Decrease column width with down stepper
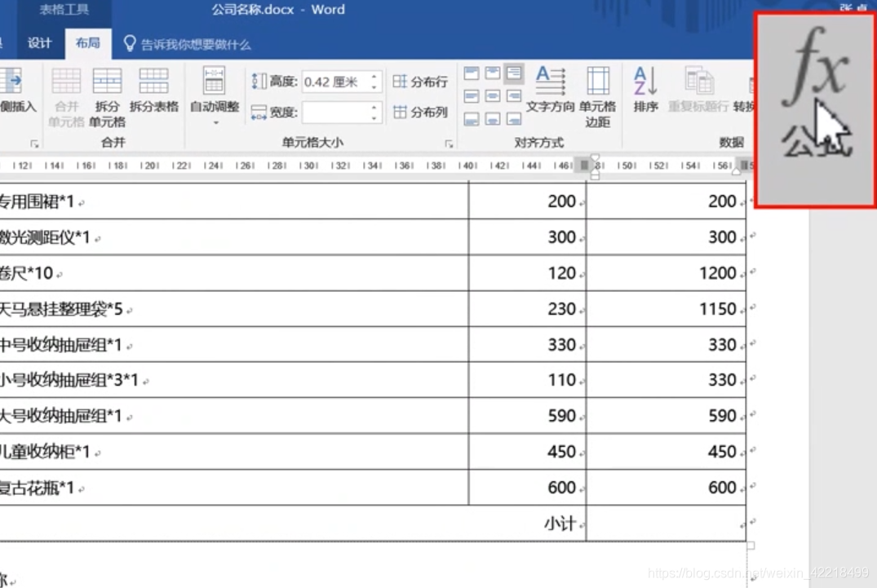 click(374, 117)
